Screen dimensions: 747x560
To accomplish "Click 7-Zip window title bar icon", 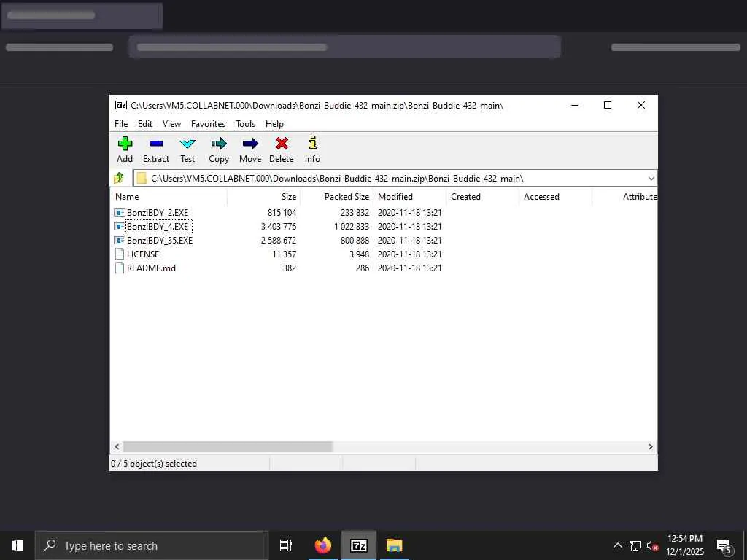I will (121, 105).
